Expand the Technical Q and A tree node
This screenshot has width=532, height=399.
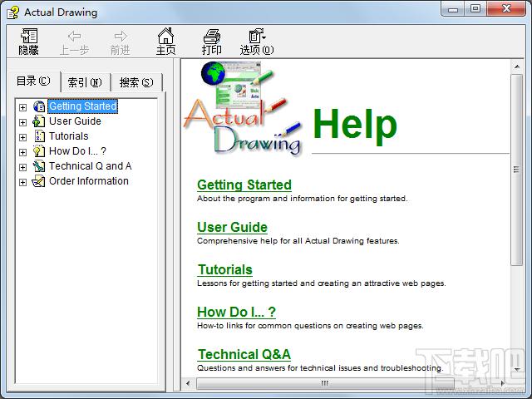[x=22, y=167]
